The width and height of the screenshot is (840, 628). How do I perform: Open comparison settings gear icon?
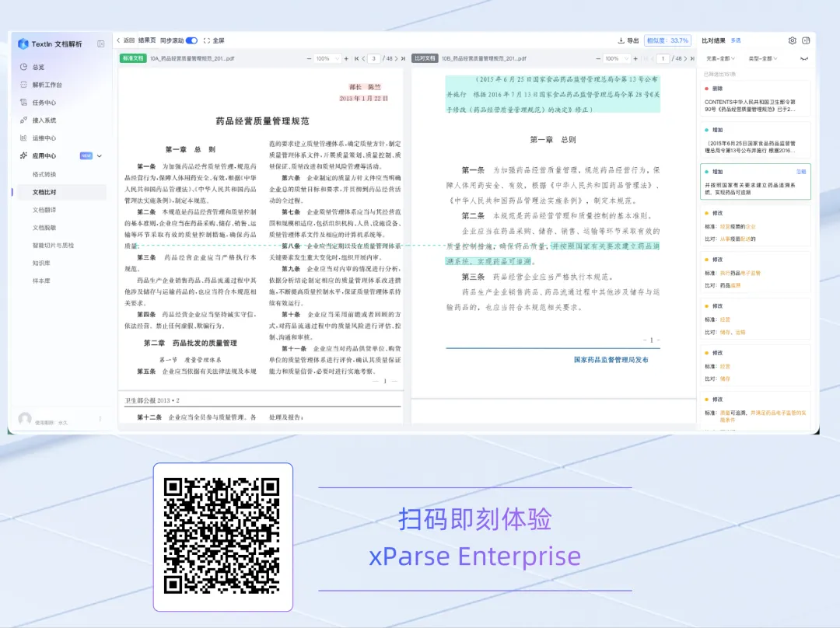(793, 40)
